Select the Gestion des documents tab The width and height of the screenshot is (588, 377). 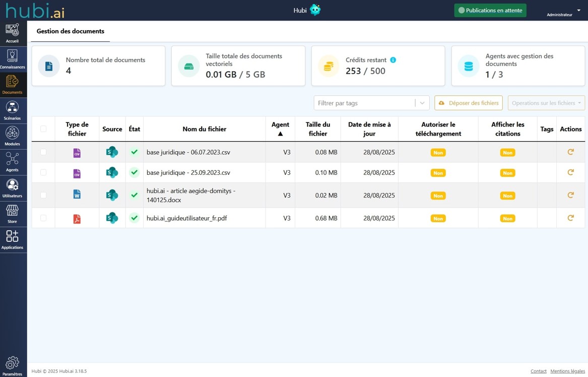pyautogui.click(x=71, y=31)
